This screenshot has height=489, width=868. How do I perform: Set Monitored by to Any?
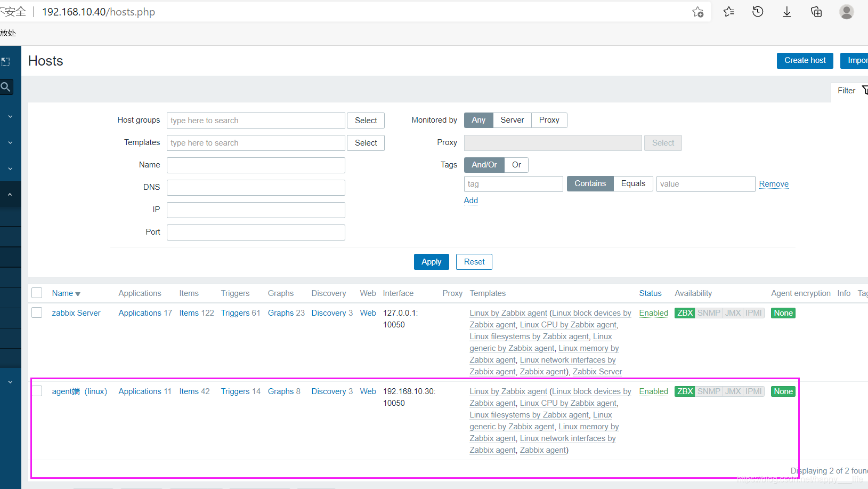pyautogui.click(x=478, y=120)
